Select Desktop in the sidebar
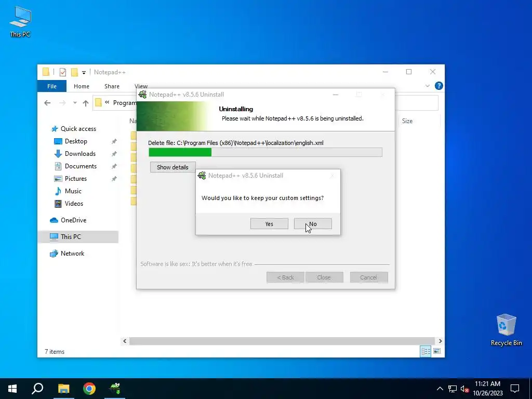Screen dimensions: 532x399 pyautogui.click(x=76, y=141)
